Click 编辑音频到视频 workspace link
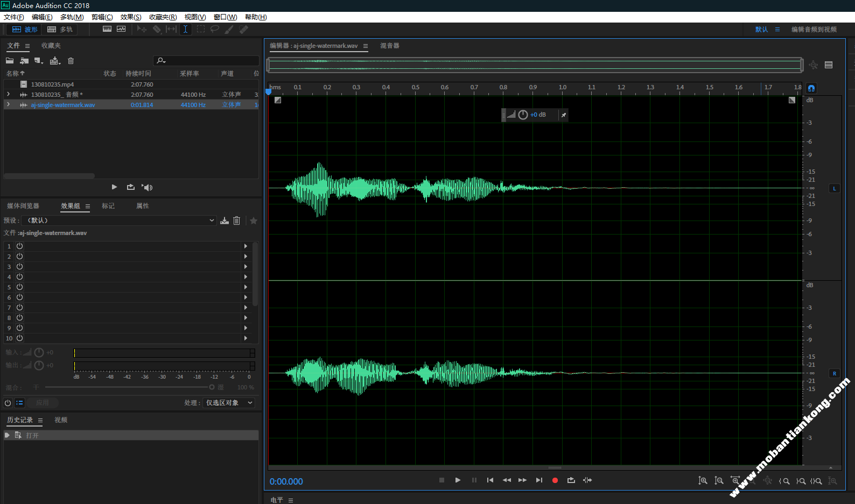 click(x=814, y=30)
